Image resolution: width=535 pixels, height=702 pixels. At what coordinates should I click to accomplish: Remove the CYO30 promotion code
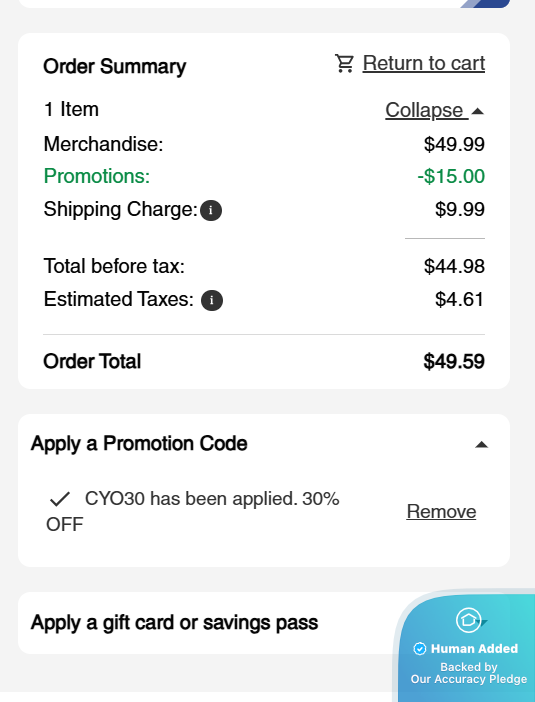click(441, 511)
